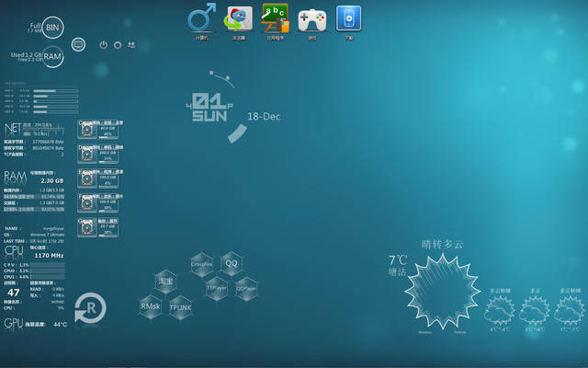Viewport: 588px width, 368px height.
Task: Click the round restart icon beside power
Action: pos(118,44)
